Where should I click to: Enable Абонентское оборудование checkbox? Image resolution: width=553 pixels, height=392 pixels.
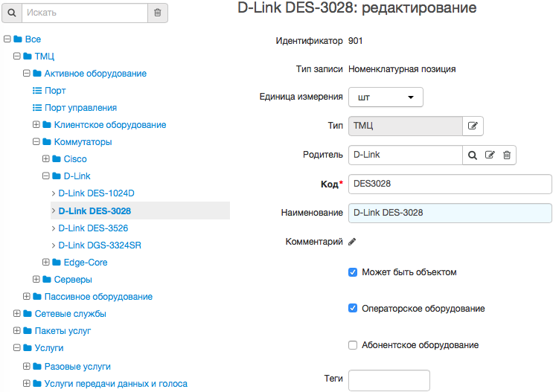pyautogui.click(x=353, y=344)
